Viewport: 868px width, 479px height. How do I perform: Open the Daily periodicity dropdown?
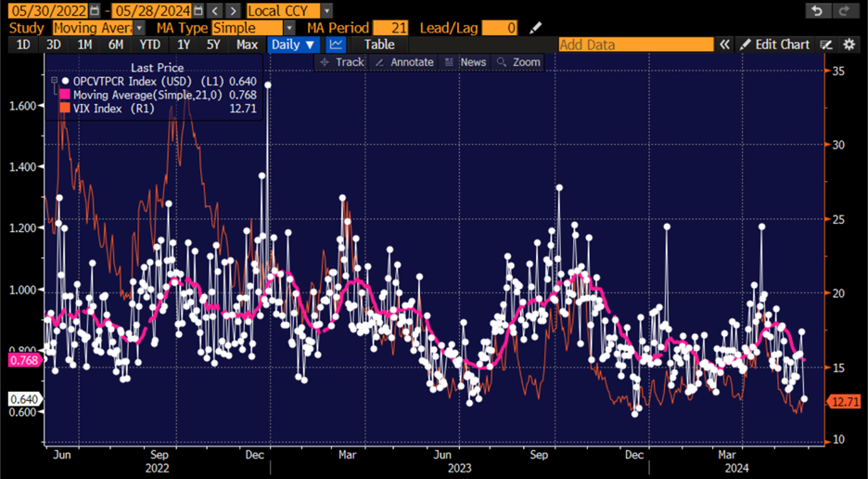tap(293, 45)
